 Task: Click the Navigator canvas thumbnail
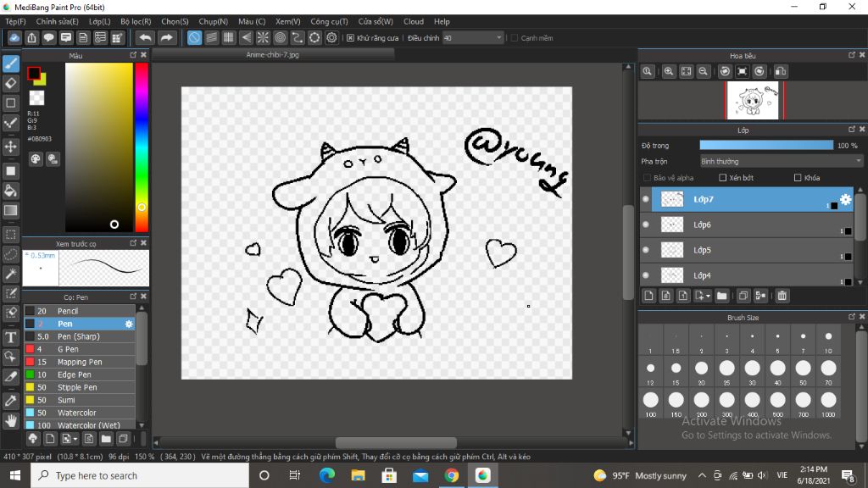pos(753,100)
